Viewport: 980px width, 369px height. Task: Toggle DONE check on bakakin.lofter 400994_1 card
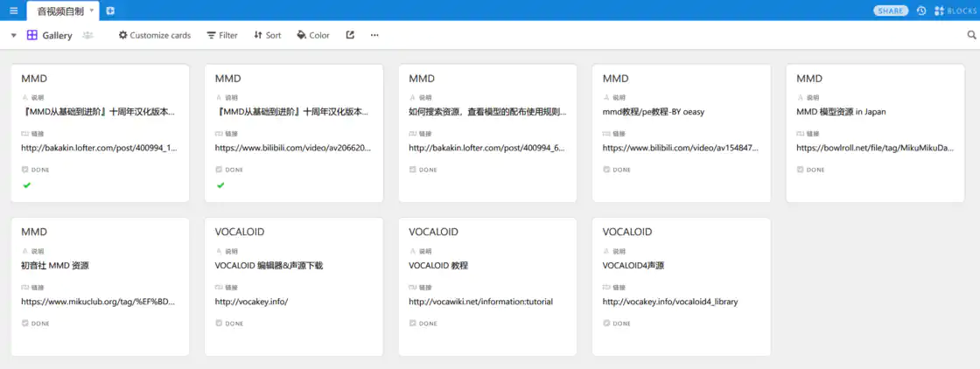click(27, 185)
